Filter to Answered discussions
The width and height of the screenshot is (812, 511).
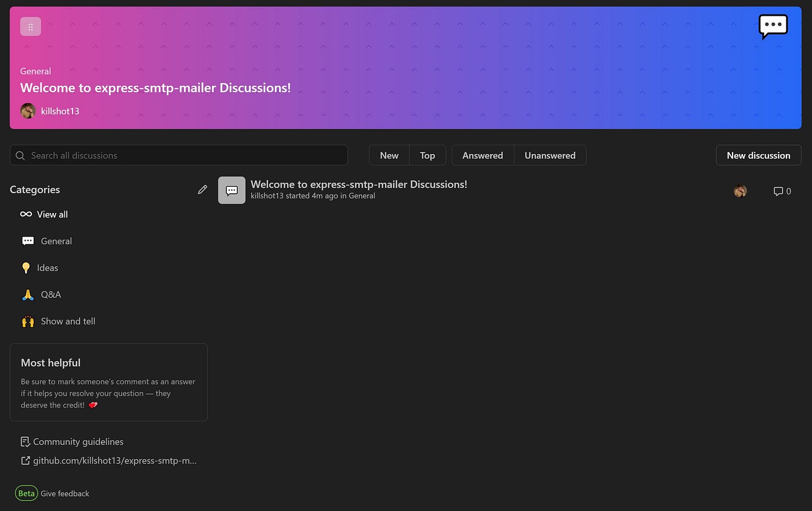point(483,155)
